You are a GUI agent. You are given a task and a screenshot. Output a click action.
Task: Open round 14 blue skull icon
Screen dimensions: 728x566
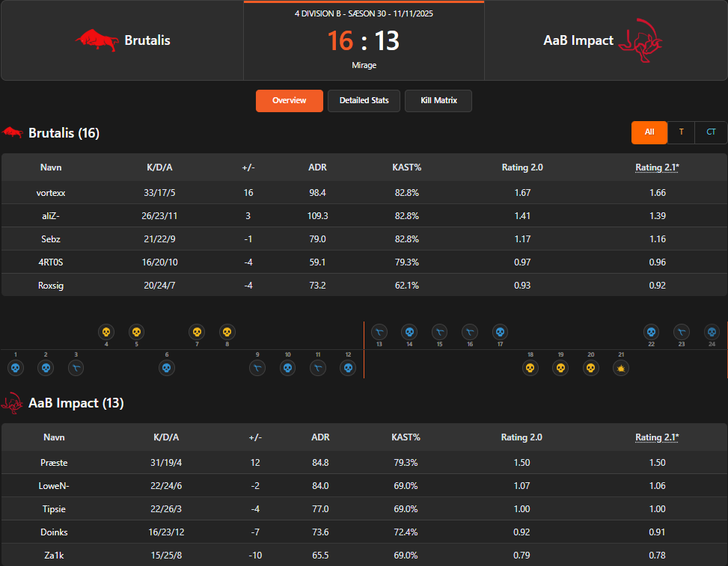(x=409, y=332)
